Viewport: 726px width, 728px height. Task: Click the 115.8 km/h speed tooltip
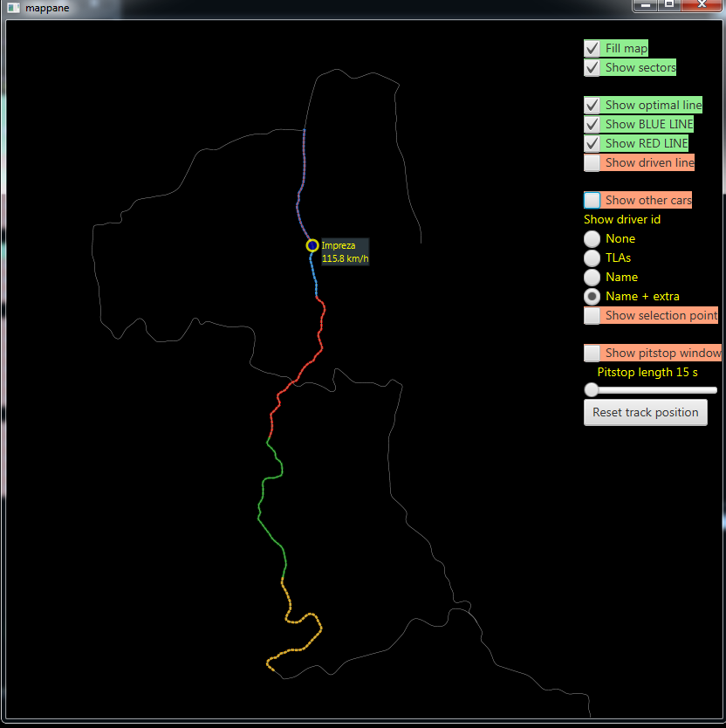(x=344, y=258)
